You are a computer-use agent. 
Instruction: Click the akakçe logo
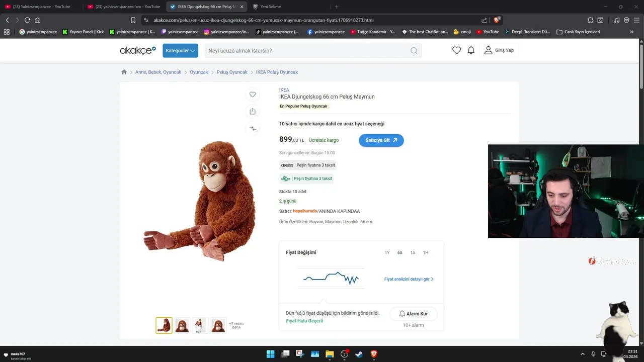tap(138, 50)
